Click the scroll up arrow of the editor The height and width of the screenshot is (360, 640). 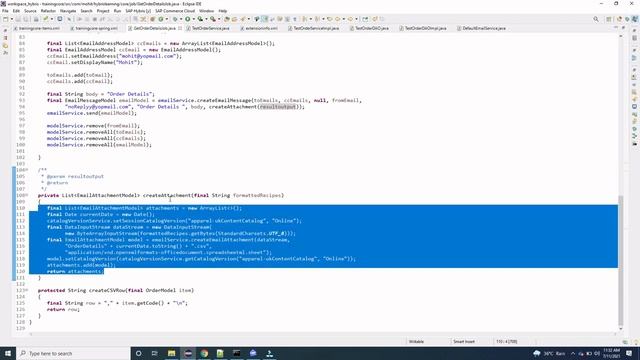(621, 36)
